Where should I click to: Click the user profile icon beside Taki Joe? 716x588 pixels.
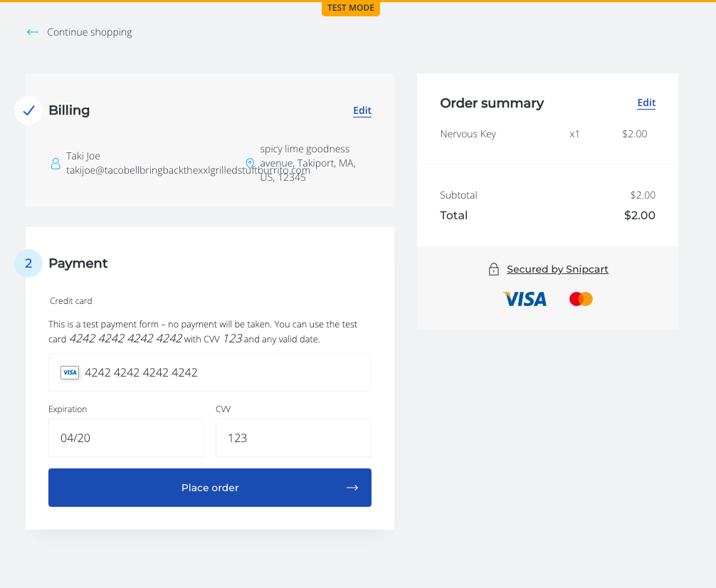coord(56,164)
